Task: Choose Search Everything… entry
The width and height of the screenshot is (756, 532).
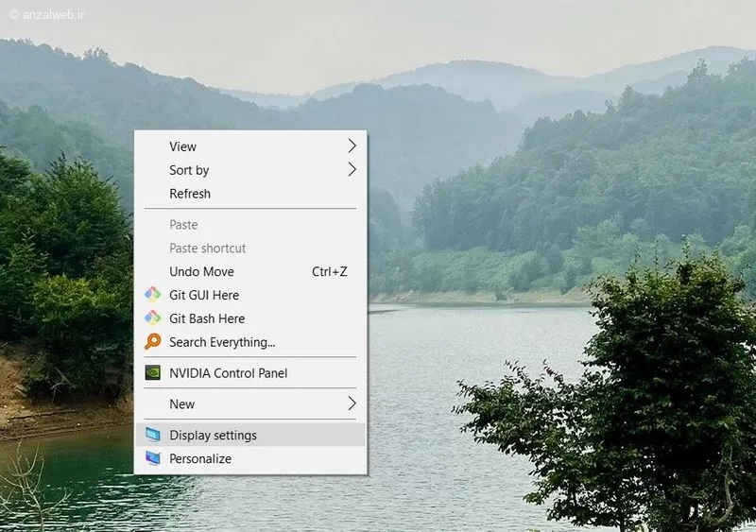Action: point(250,342)
